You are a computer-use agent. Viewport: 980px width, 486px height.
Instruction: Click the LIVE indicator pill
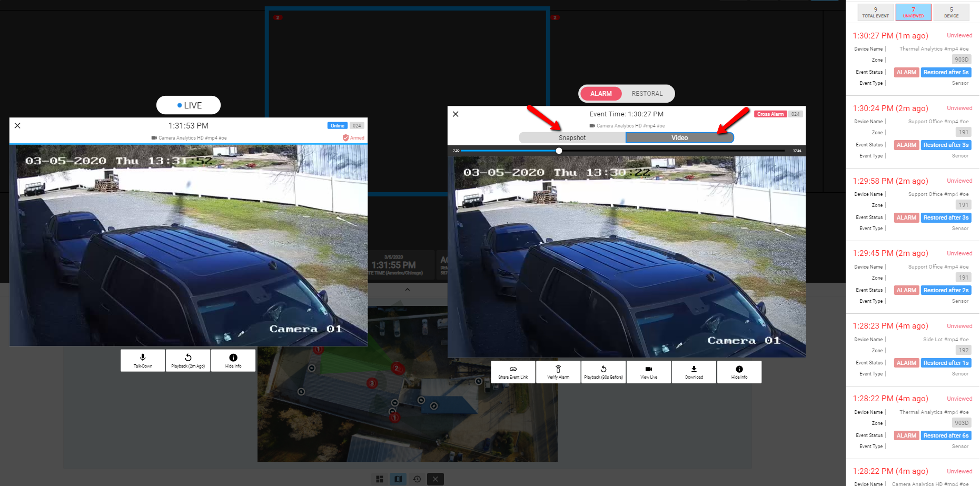point(189,105)
